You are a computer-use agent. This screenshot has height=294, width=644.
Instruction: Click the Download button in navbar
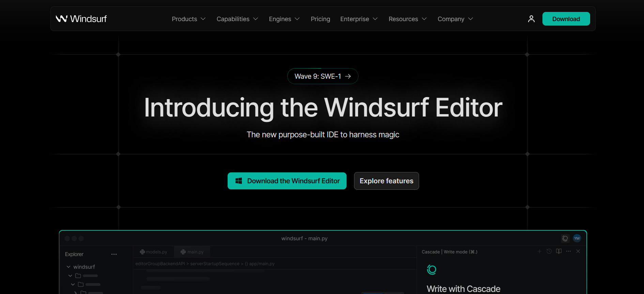566,19
